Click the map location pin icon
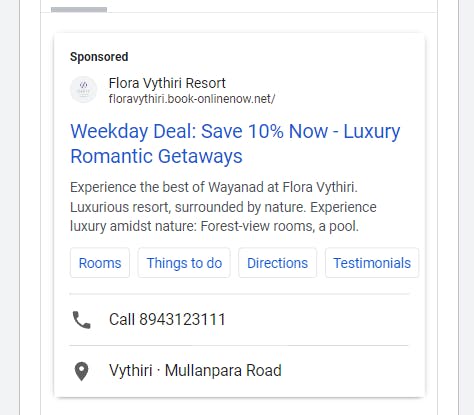 coord(81,371)
